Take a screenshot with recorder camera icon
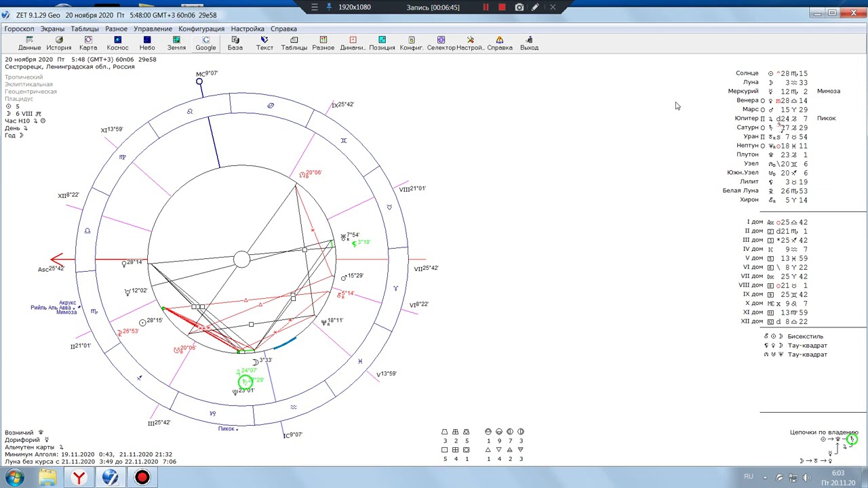The width and height of the screenshot is (868, 488). click(x=519, y=7)
